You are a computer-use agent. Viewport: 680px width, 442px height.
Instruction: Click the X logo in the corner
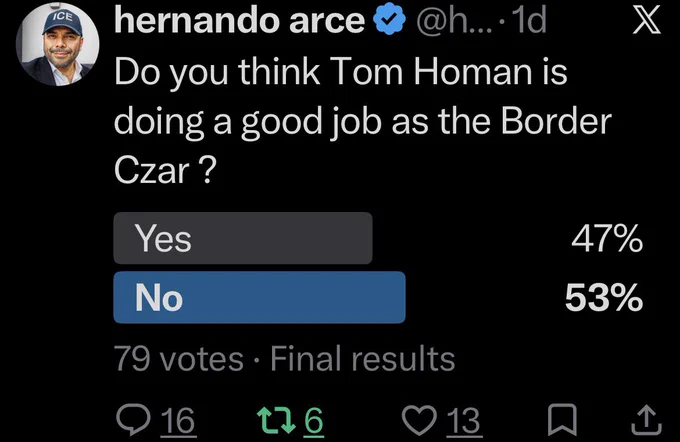(x=646, y=20)
